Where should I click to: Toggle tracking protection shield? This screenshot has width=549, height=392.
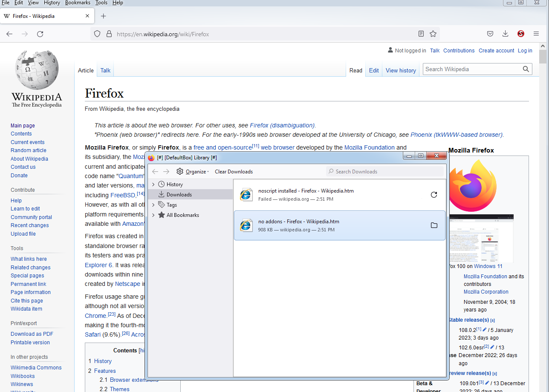(97, 34)
